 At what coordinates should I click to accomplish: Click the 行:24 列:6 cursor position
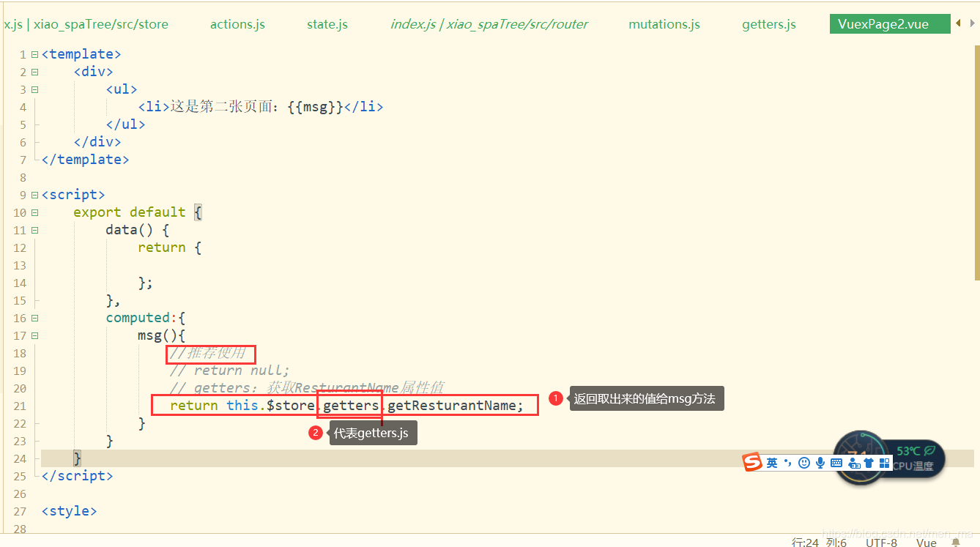point(819,543)
